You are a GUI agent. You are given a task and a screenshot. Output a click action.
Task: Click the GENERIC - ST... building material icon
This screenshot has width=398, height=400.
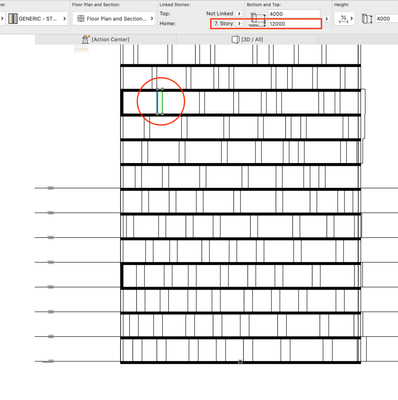tap(13, 19)
